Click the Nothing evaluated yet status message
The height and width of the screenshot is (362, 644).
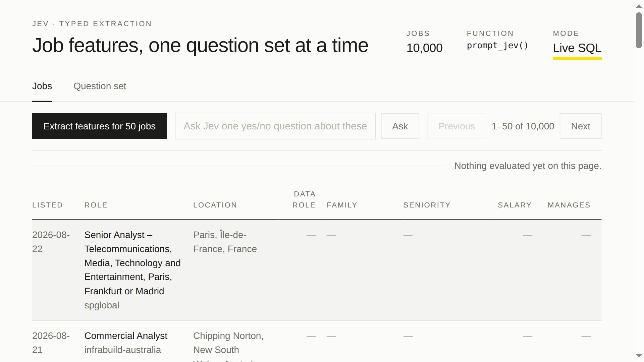(528, 166)
